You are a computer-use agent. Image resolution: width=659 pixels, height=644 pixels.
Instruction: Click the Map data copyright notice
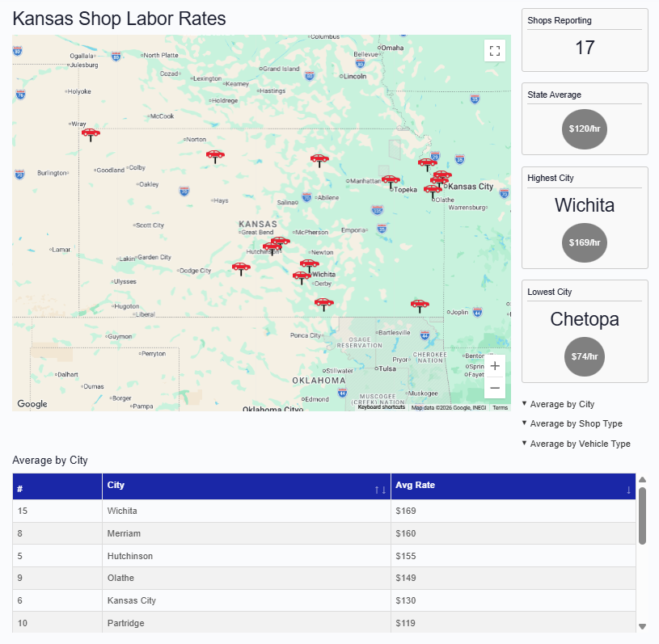pyautogui.click(x=449, y=407)
